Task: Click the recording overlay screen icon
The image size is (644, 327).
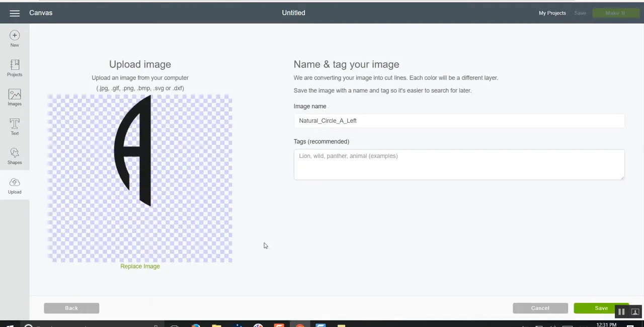Action: pos(635,312)
